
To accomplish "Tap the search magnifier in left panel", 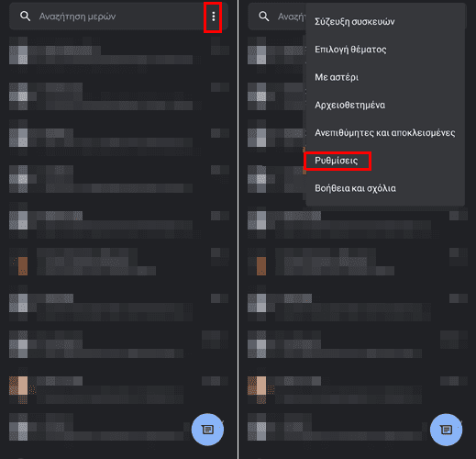I will point(25,17).
